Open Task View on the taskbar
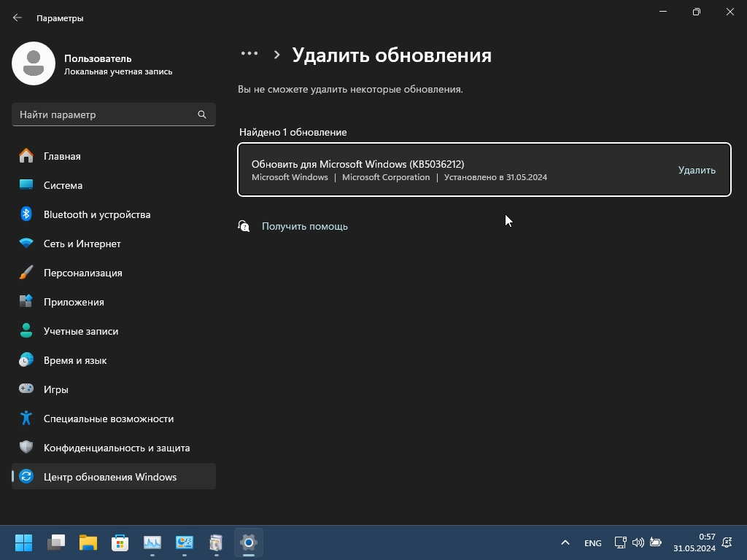 pos(55,542)
